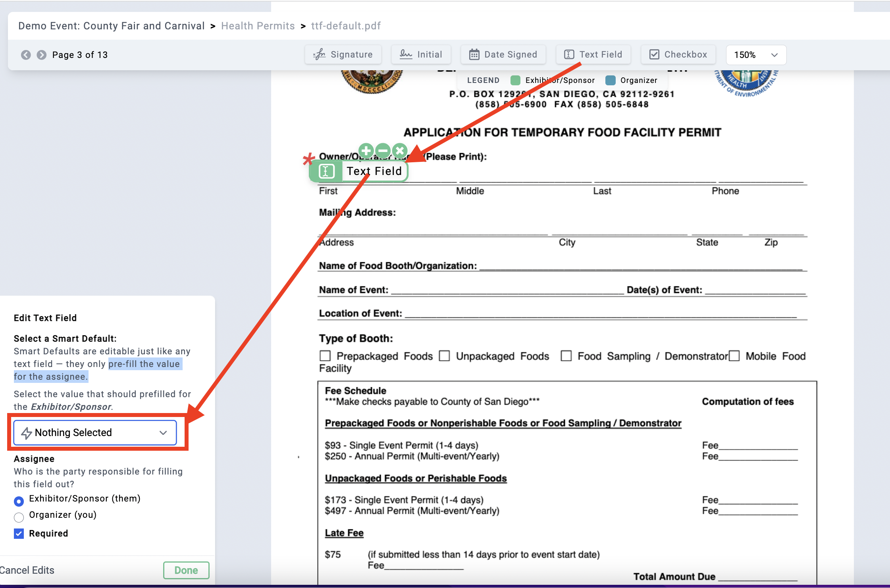The image size is (890, 588).
Task: Add a Text Field from toolbar
Action: click(593, 55)
